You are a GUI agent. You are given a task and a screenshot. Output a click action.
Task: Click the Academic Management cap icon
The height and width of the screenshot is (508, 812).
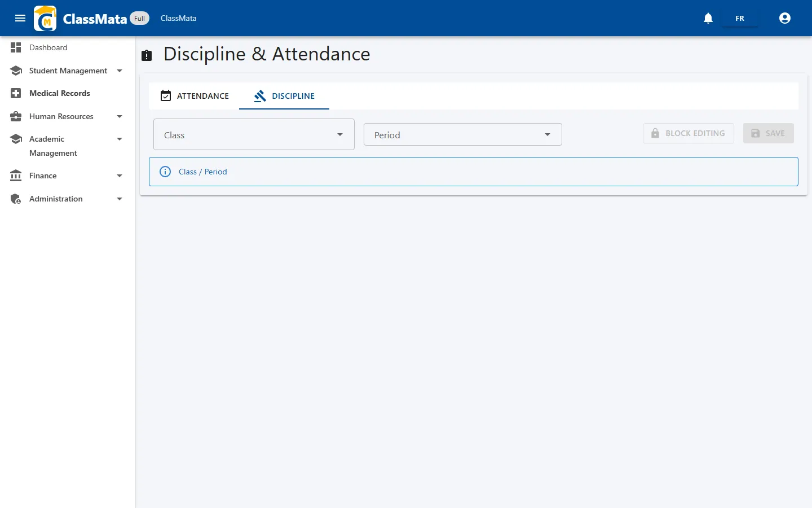click(16, 139)
